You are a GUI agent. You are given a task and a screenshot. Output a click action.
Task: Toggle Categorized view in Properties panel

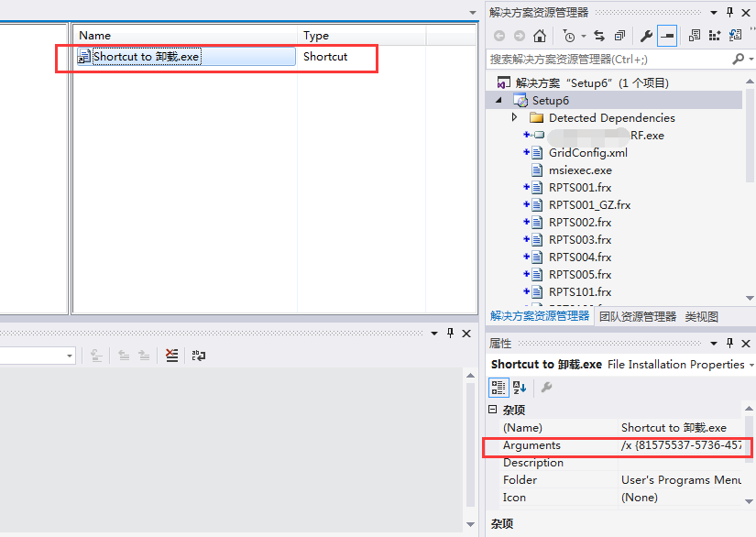coord(499,387)
